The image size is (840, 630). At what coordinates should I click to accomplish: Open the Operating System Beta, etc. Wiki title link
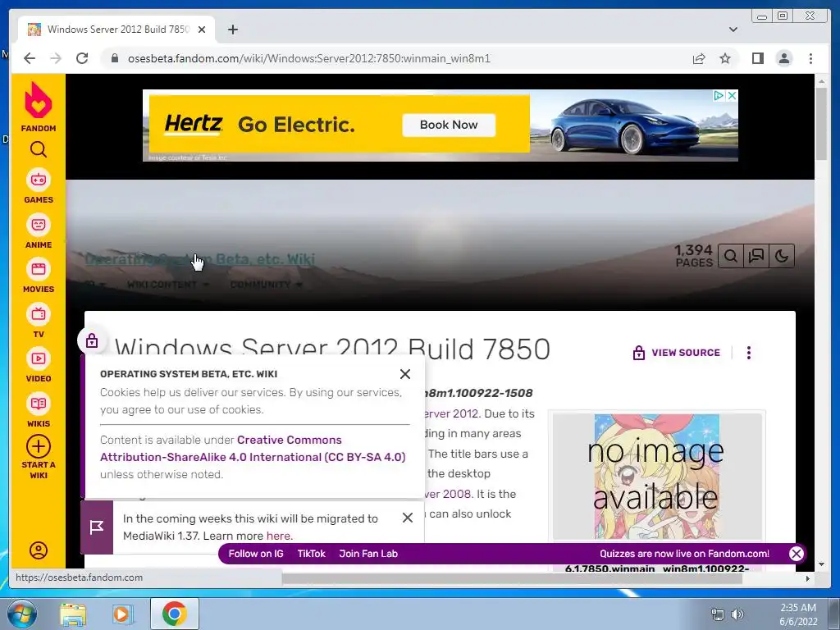(x=200, y=259)
